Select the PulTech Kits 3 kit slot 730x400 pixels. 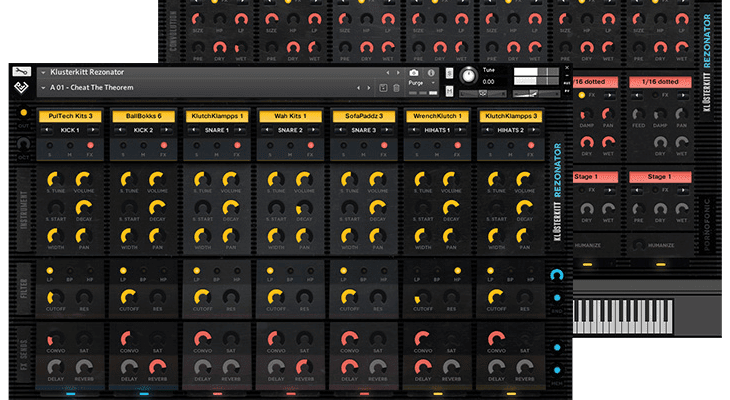click(x=69, y=117)
